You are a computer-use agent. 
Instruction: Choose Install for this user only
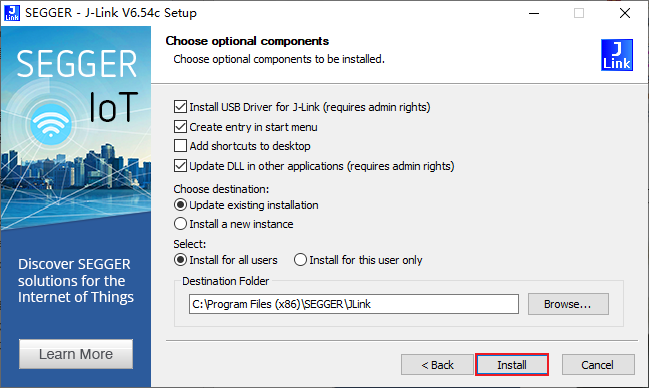tap(300, 260)
